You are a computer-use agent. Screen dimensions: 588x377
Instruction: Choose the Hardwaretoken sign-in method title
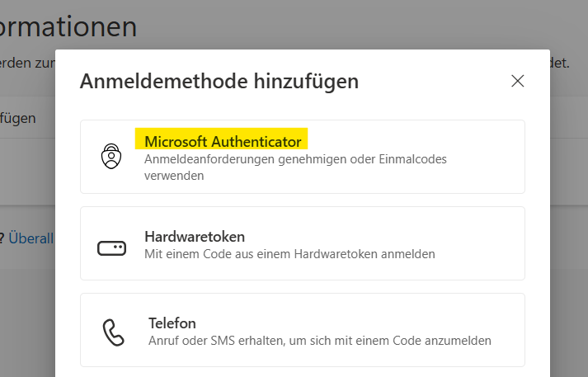pyautogui.click(x=195, y=237)
